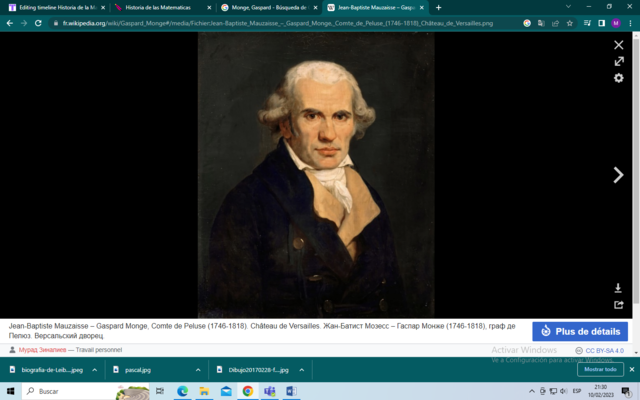Open media viewer settings gear
The width and height of the screenshot is (640, 400).
click(619, 78)
